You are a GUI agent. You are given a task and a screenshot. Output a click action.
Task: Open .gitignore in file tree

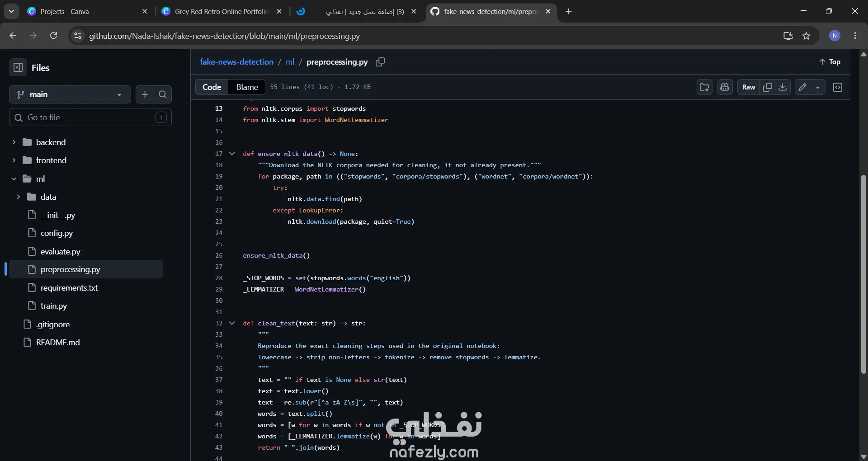point(52,325)
